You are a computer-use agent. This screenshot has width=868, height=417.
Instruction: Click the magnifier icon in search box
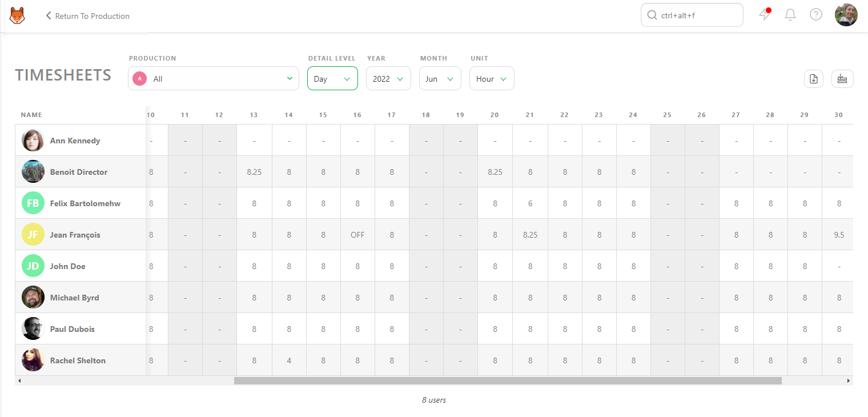click(652, 15)
